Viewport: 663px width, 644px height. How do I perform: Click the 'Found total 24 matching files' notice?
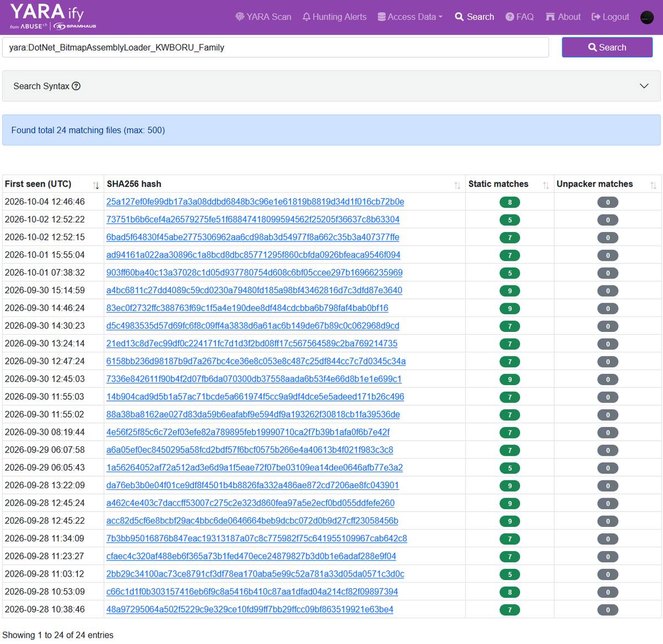pyautogui.click(x=331, y=130)
